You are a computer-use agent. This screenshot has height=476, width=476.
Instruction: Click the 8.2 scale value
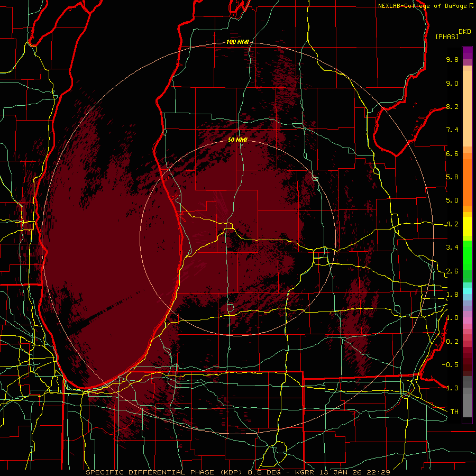(x=452, y=106)
